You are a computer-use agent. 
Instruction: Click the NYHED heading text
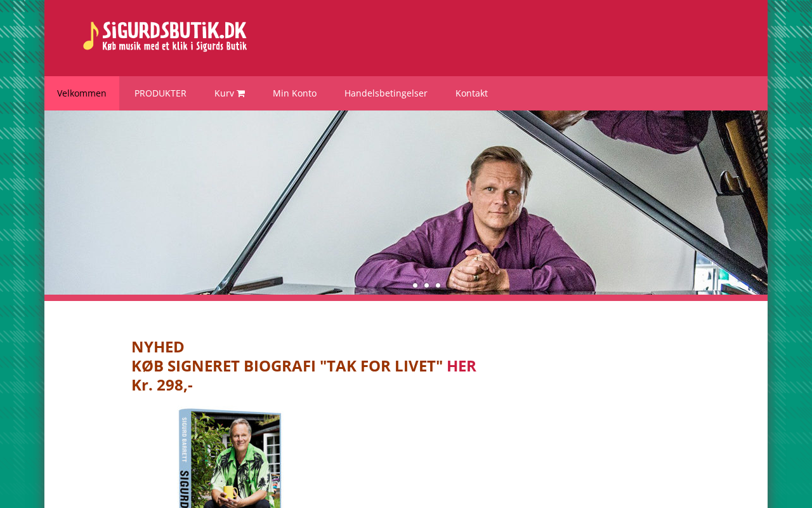(158, 347)
